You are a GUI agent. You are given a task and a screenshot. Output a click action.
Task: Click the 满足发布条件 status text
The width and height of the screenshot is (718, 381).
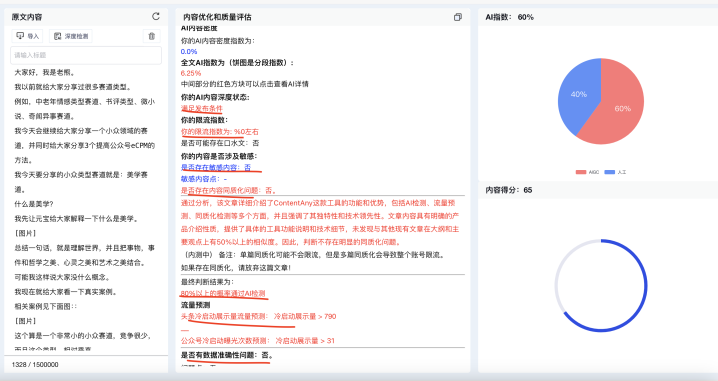[201, 109]
